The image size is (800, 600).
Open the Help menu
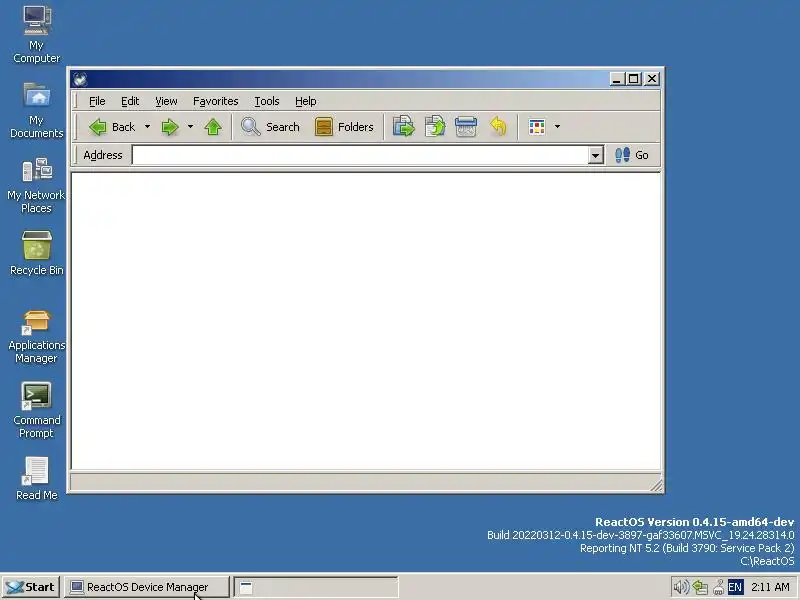306,101
